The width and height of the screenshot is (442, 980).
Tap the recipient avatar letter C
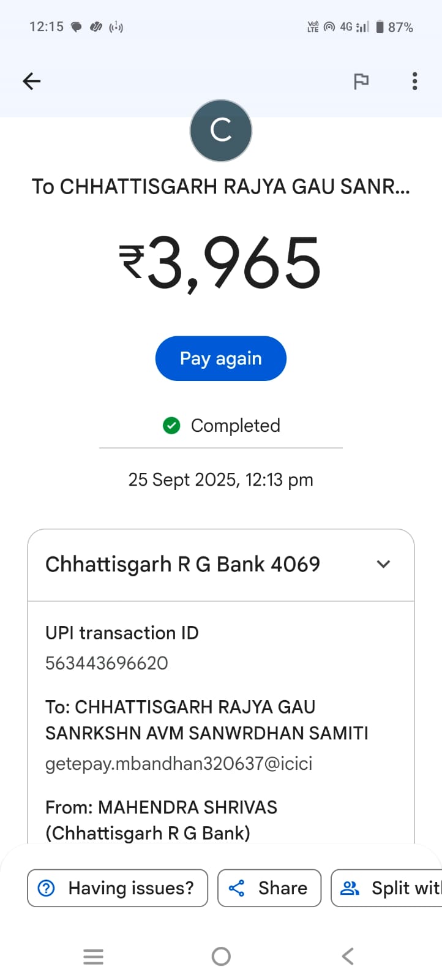[x=221, y=130]
